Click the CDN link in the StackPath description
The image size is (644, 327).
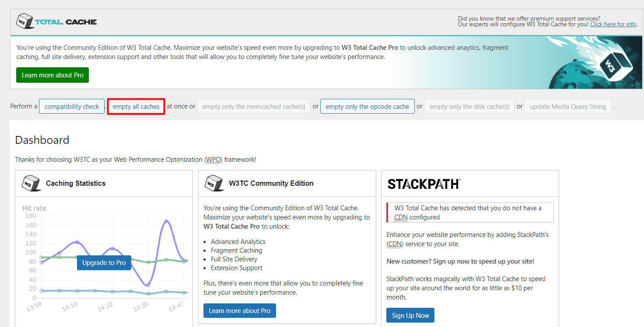(x=394, y=244)
